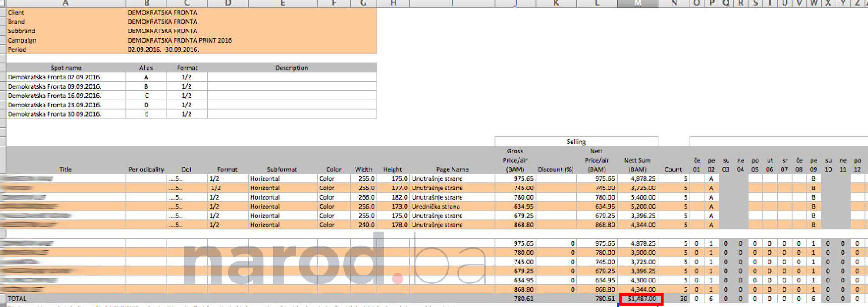868x307 pixels.
Task: Select the Title column heading
Action: pos(65,169)
